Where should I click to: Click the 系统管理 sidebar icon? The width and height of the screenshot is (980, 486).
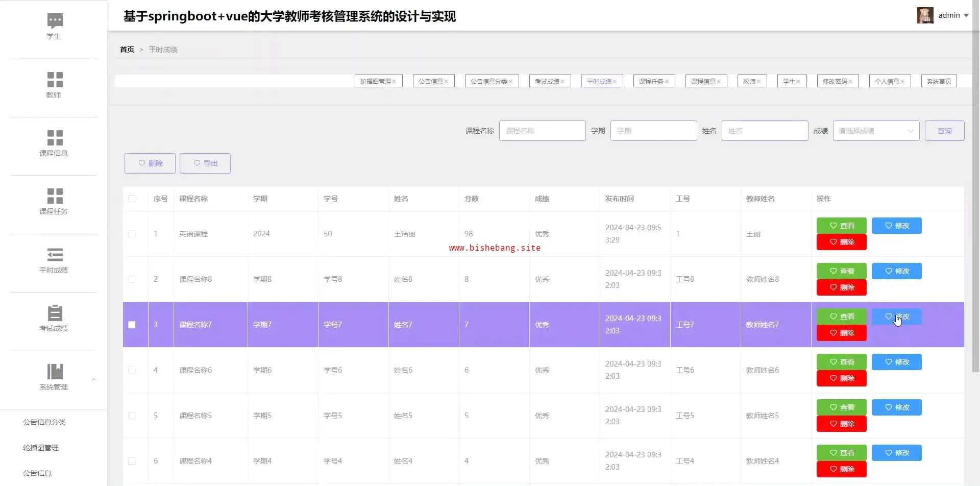pos(55,372)
